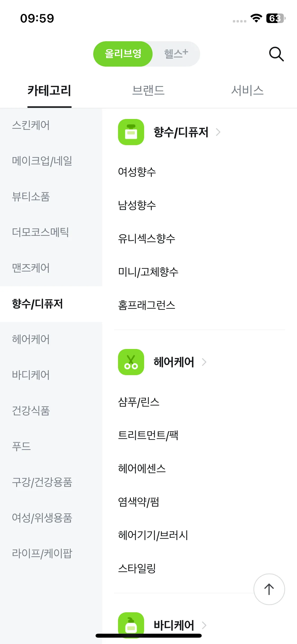Open the 홈프래그런스 subcategory
The height and width of the screenshot is (644, 297).
(147, 305)
